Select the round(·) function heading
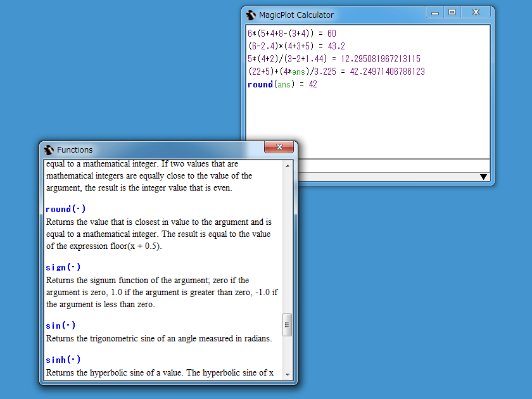Screen dimensions: 532x399 click(x=66, y=209)
